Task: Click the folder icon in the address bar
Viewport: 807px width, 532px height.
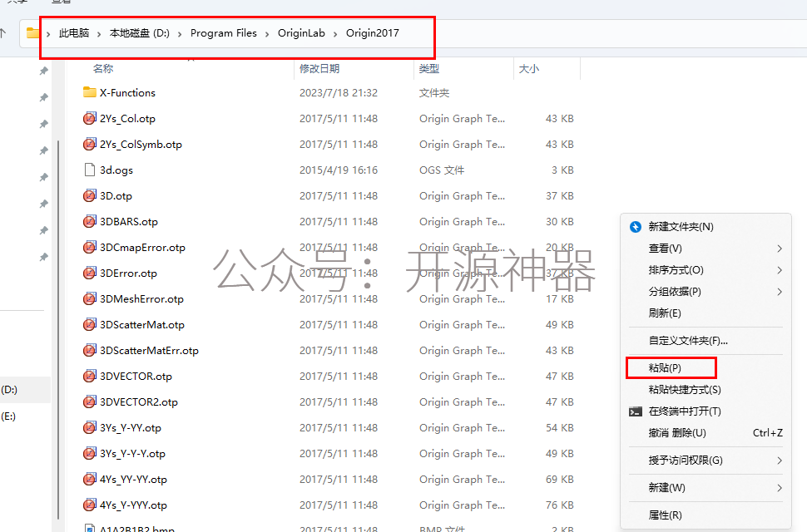Action: tap(33, 33)
